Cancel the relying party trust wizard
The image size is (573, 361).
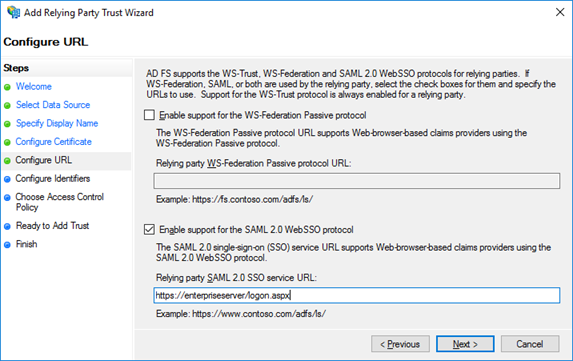point(530,344)
